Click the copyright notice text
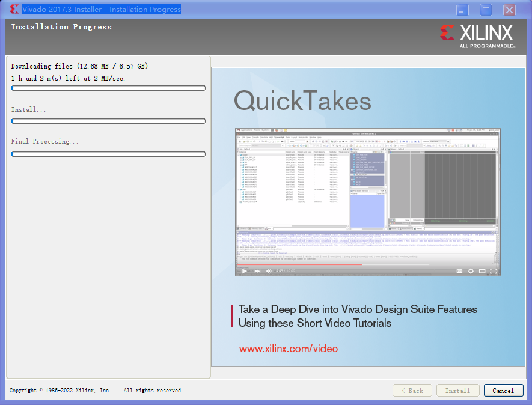 [96, 391]
